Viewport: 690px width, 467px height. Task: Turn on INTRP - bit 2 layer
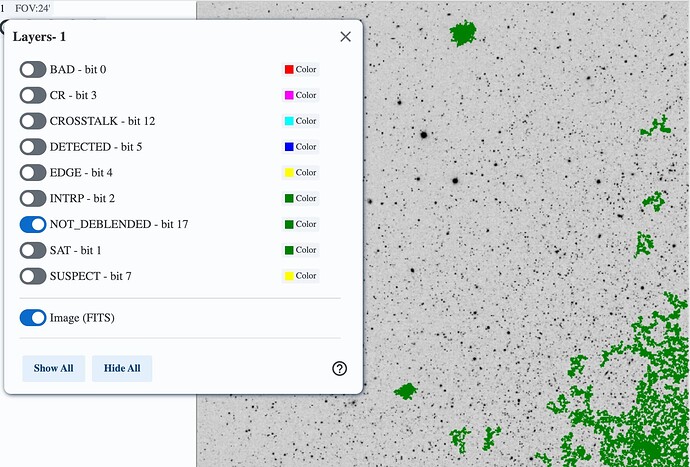pos(33,199)
